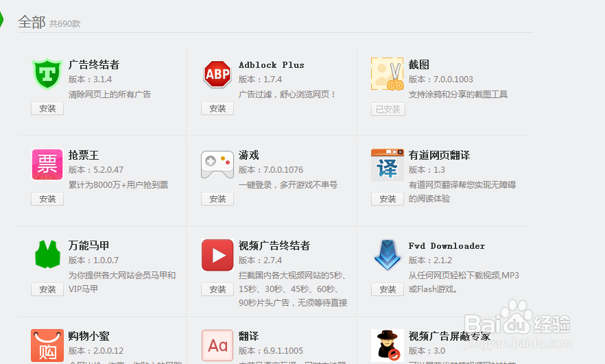Open the Adblock Plus title link
605x364 pixels.
[x=271, y=64]
